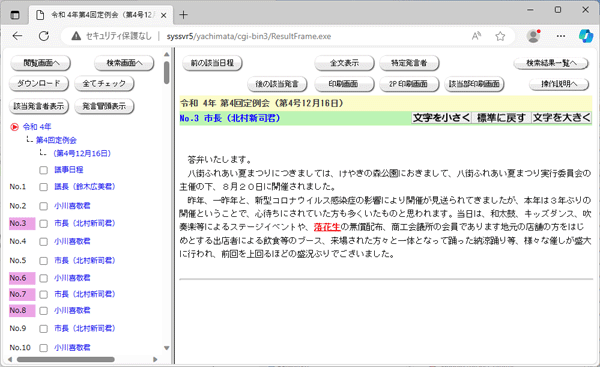Check the No.3 市長 checkbox
The width and height of the screenshot is (600, 367).
click(44, 223)
